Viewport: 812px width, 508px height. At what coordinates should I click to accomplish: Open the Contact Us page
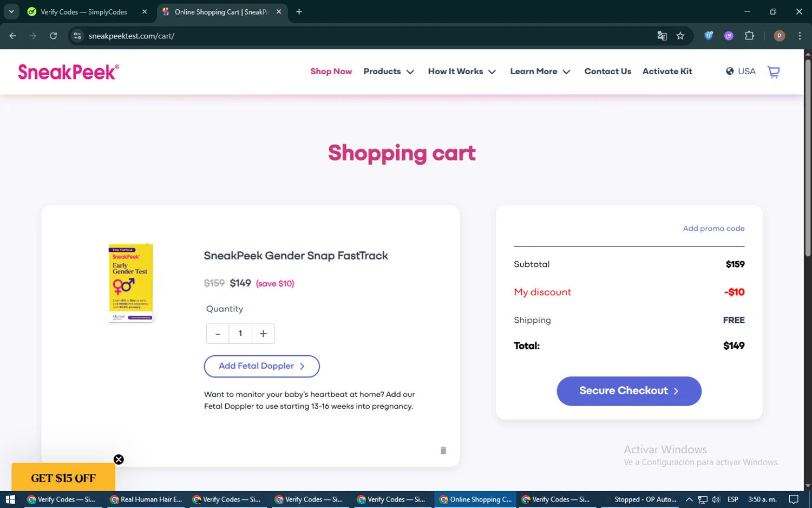(x=608, y=71)
